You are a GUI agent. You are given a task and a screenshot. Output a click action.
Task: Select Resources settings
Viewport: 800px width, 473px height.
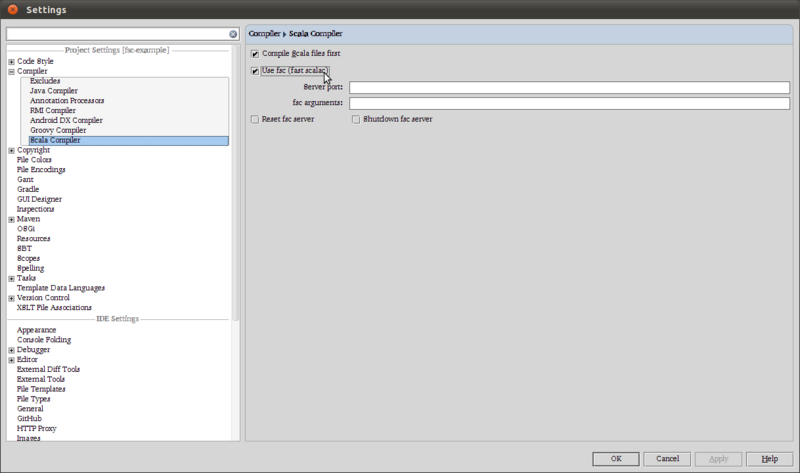click(33, 239)
